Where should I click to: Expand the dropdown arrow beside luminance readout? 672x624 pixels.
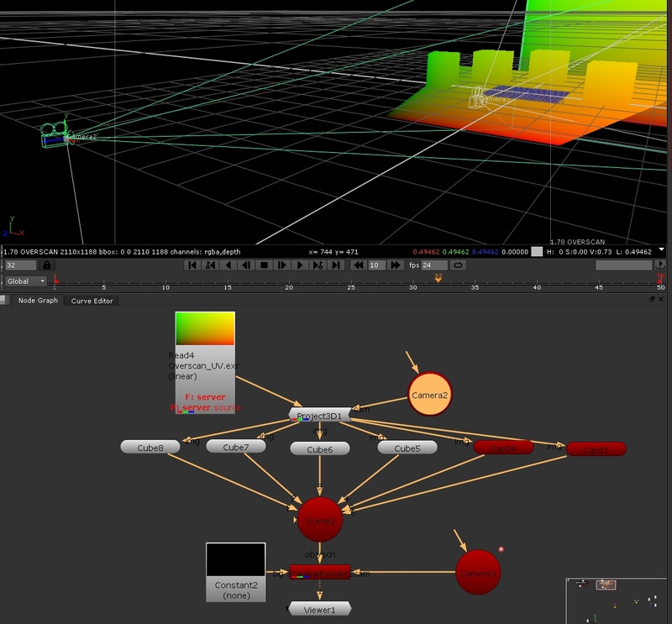click(662, 250)
